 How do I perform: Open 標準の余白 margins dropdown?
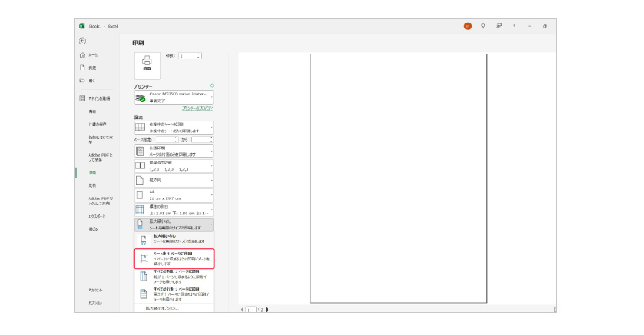coord(174,209)
